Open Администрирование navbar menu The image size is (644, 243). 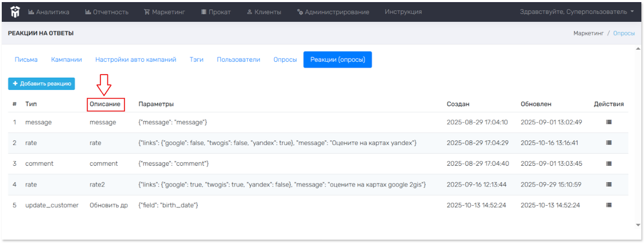coord(333,12)
